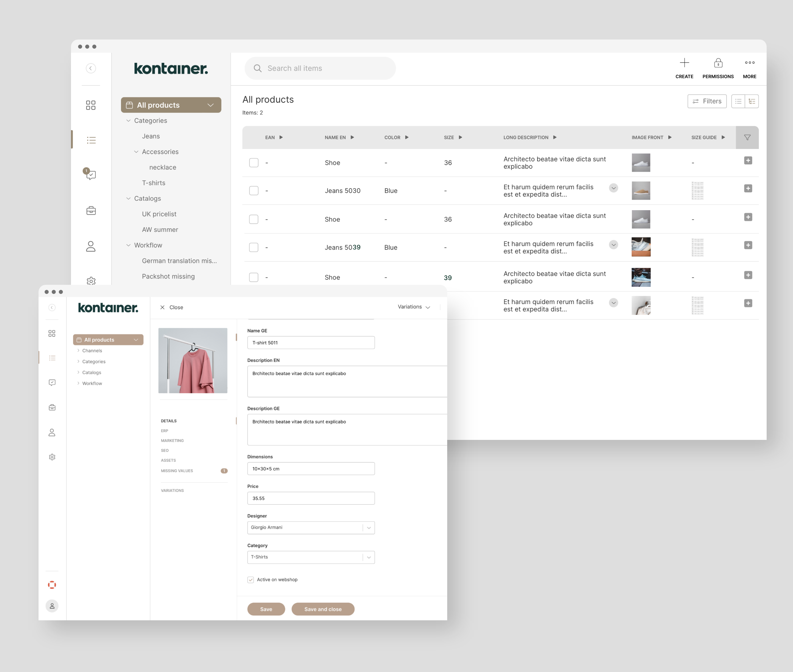Click the red help lifebuoy icon
The image size is (793, 672).
coord(52,585)
